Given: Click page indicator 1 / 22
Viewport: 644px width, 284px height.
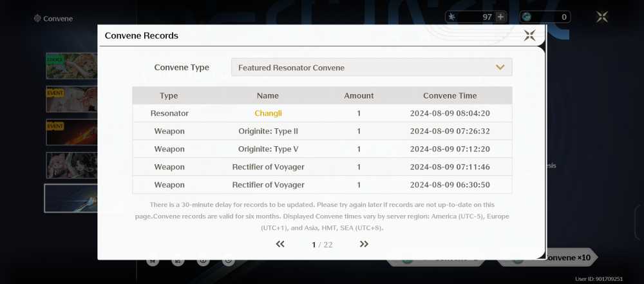Looking at the screenshot, I should pos(322,245).
